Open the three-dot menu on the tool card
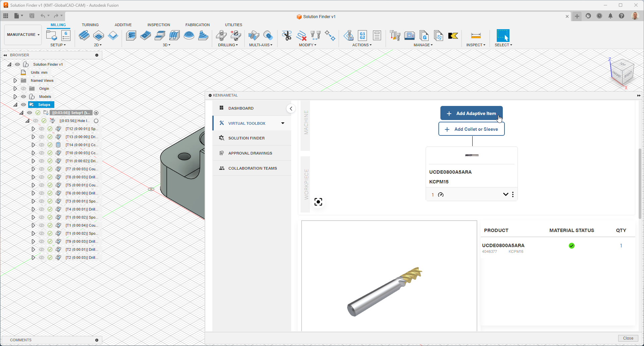Screen dimensions: 644x346 point(513,194)
